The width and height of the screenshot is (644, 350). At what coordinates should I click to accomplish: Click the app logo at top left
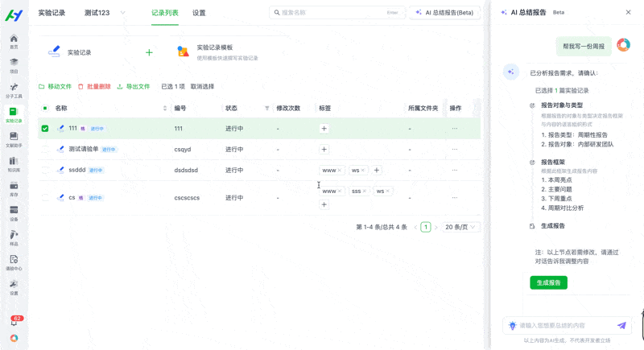coord(14,15)
